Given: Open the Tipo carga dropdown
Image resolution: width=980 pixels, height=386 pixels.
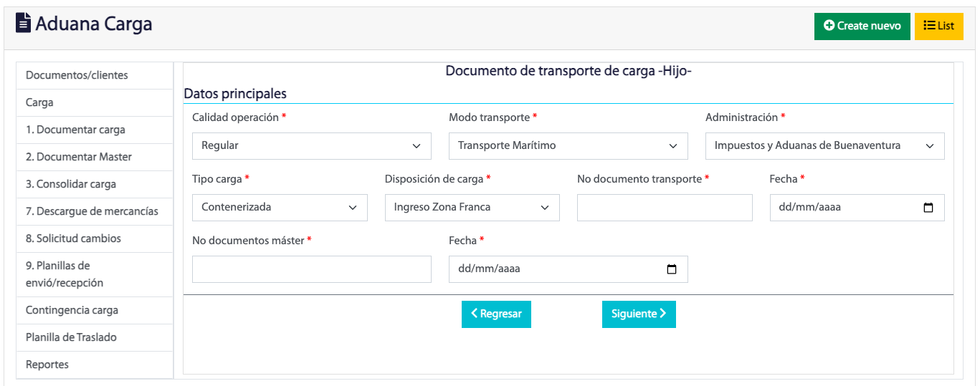Looking at the screenshot, I should (x=280, y=208).
